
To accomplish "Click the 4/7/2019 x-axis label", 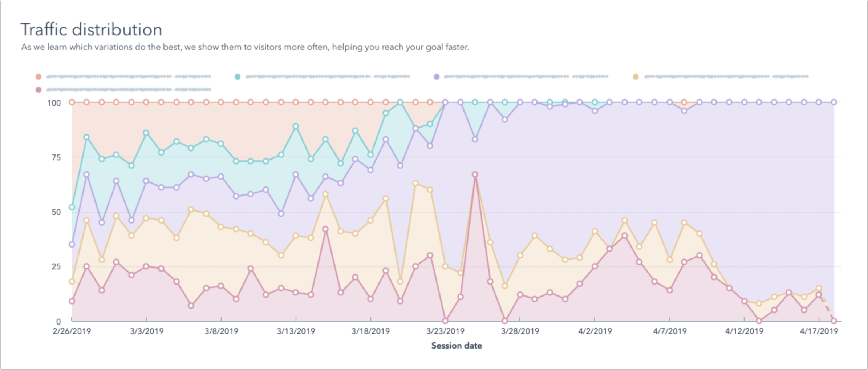I will (x=670, y=331).
